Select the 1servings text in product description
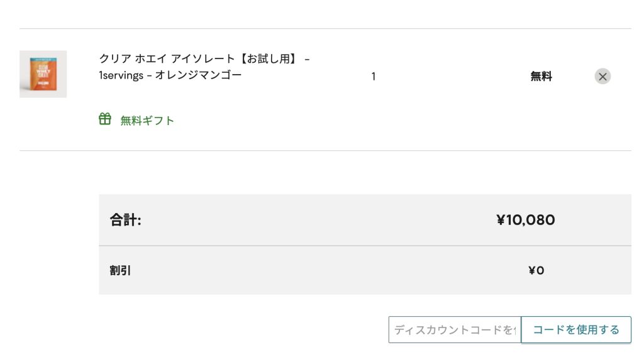 123,75
